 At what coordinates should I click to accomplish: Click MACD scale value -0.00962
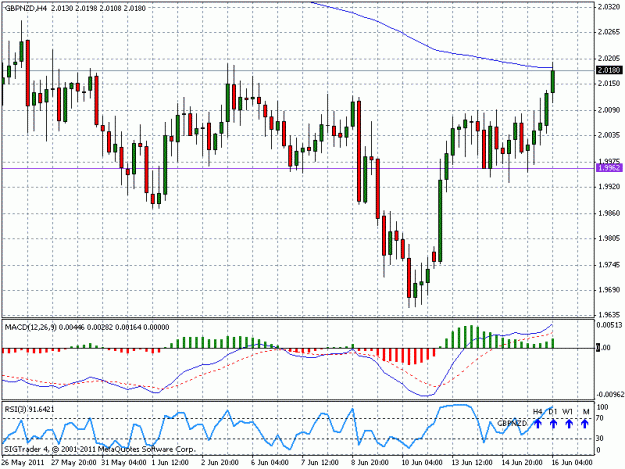click(x=610, y=394)
